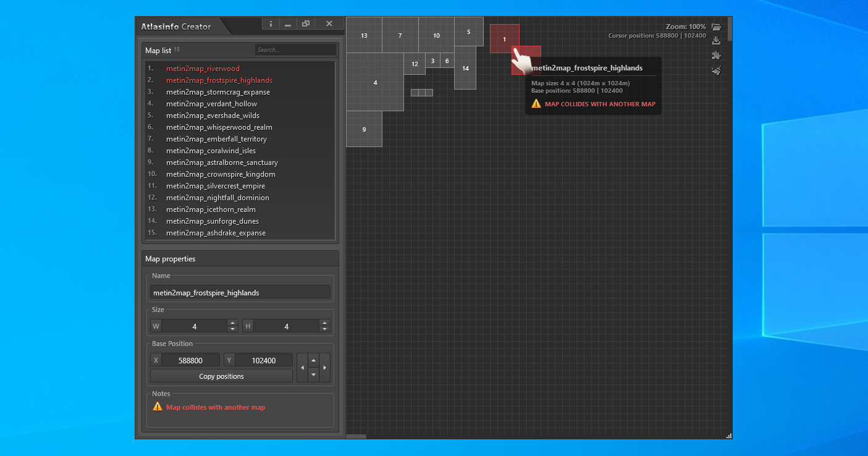Increase the map width value
The height and width of the screenshot is (456, 868).
tap(232, 323)
